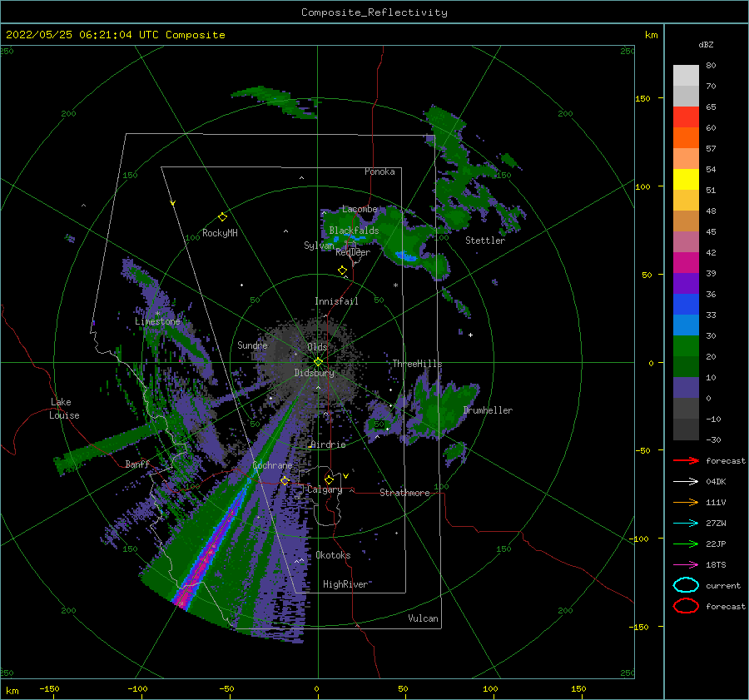Screen dimensions: 749x700
Task: Pick the magenta 39–42 dBZ swatch
Action: [686, 263]
